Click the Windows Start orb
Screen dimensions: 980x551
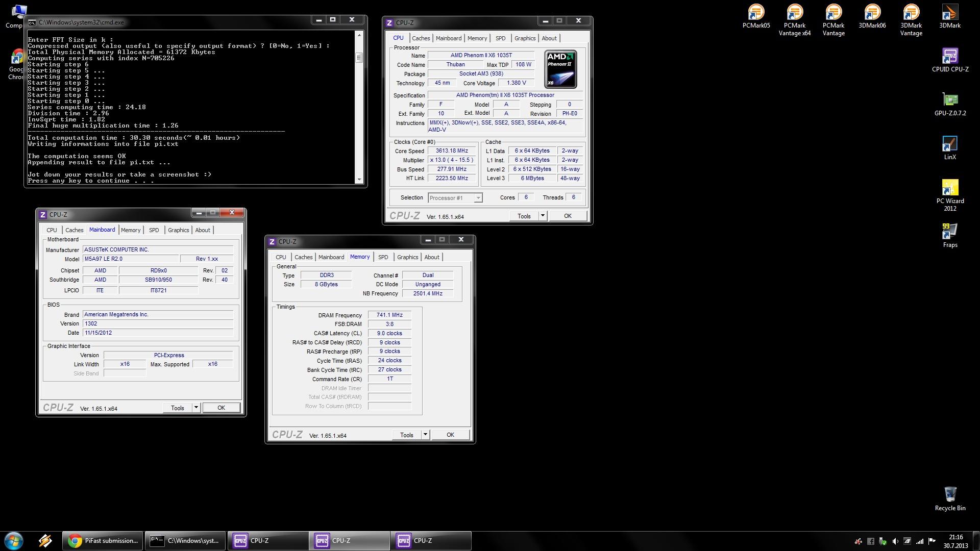coord(14,541)
